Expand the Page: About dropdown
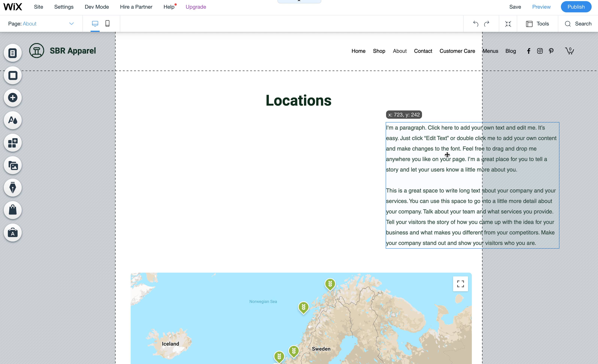598x364 pixels. pyautogui.click(x=71, y=24)
